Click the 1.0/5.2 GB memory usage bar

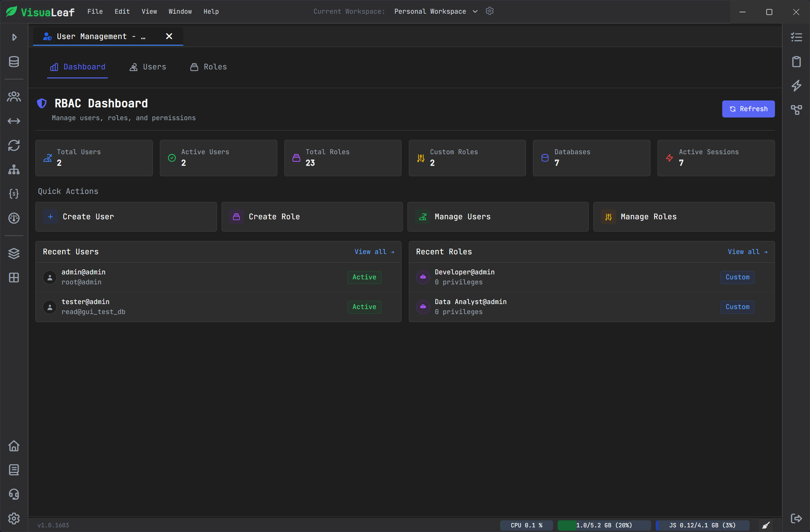coord(604,525)
